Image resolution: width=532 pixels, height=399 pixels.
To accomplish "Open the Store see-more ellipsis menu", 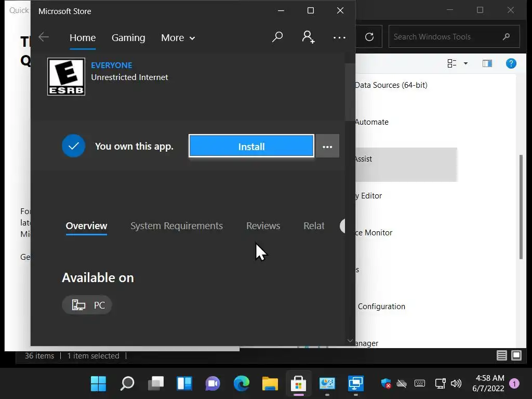I will pyautogui.click(x=339, y=37).
